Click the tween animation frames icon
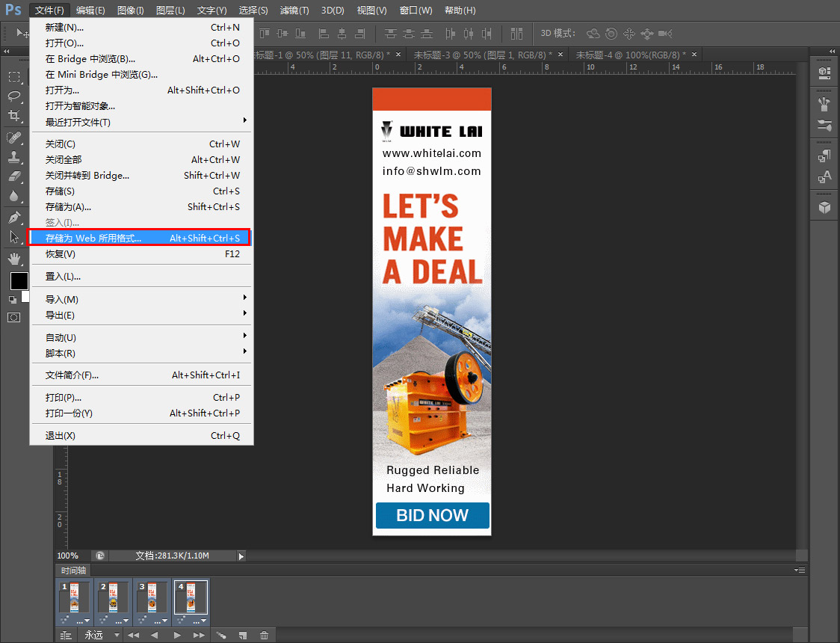The image size is (840, 643). 221,635
